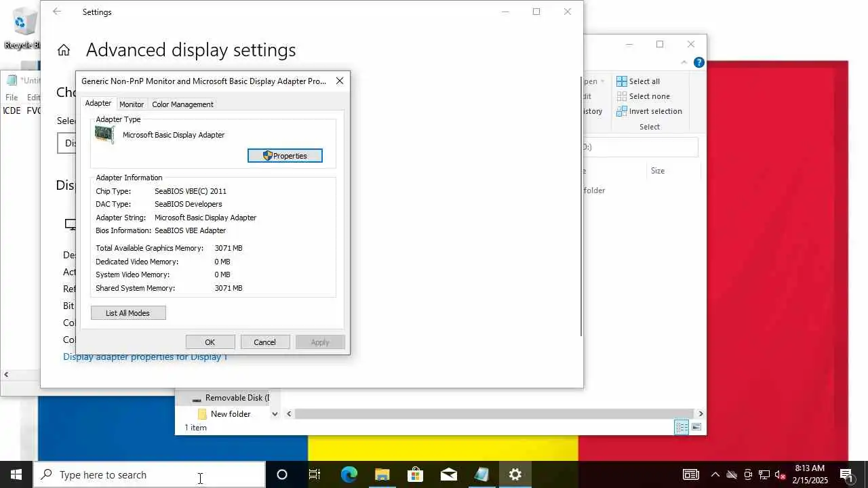The image size is (868, 488).
Task: Click the display adapter card icon
Action: point(104,134)
